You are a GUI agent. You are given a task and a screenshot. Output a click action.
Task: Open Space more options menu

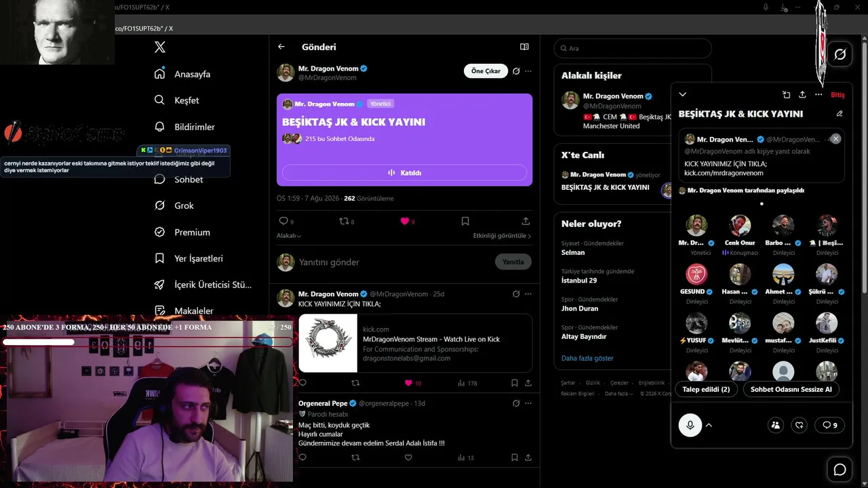(818, 95)
